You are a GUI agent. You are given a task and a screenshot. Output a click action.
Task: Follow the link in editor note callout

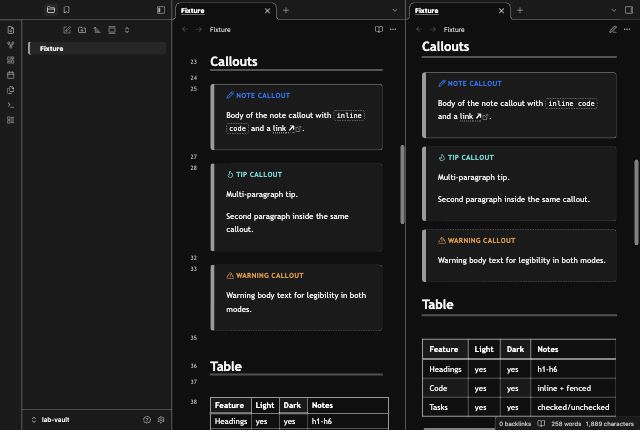280,129
